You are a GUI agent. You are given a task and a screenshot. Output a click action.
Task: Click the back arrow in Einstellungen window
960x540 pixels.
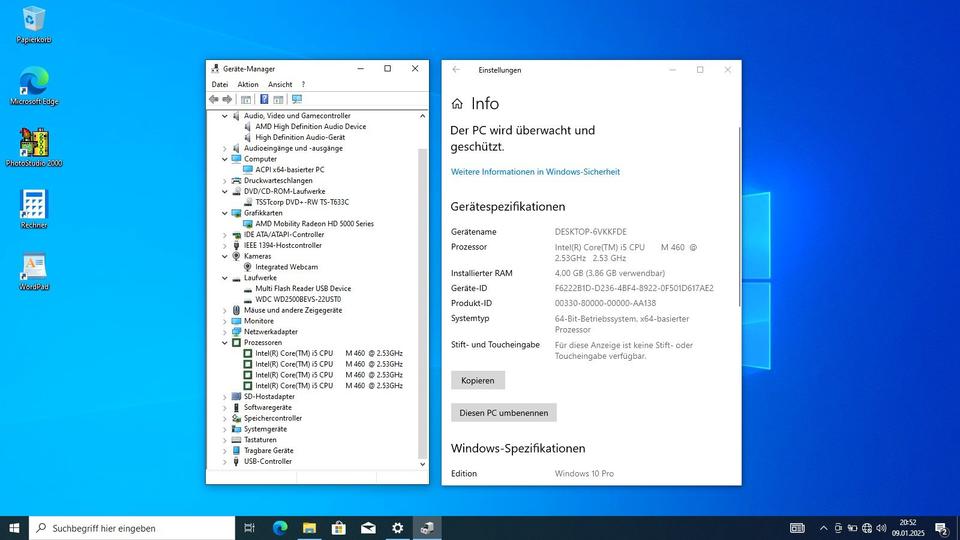pyautogui.click(x=456, y=70)
